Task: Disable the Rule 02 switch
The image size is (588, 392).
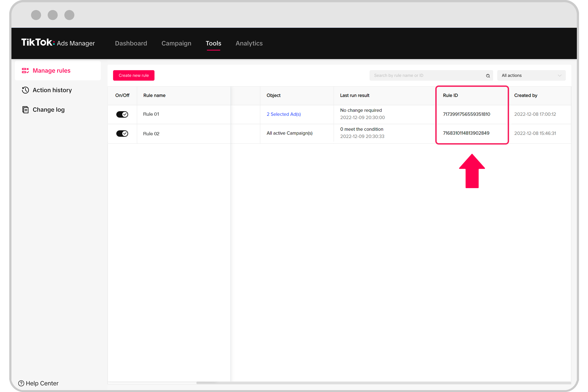Action: (x=122, y=133)
